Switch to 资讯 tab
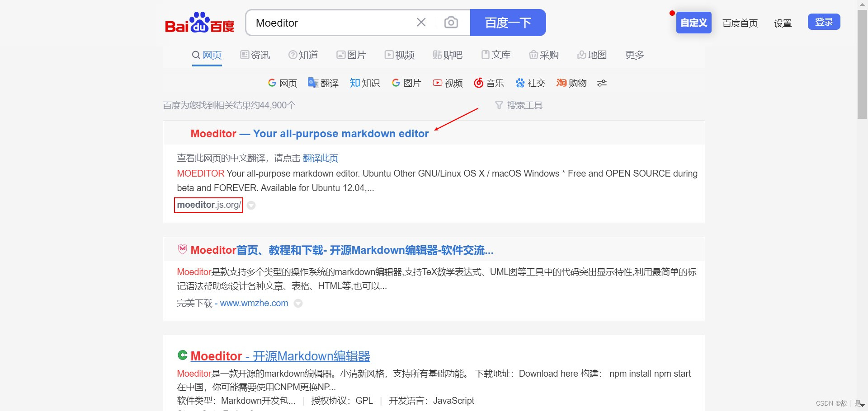Image resolution: width=868 pixels, height=411 pixels. tap(255, 55)
